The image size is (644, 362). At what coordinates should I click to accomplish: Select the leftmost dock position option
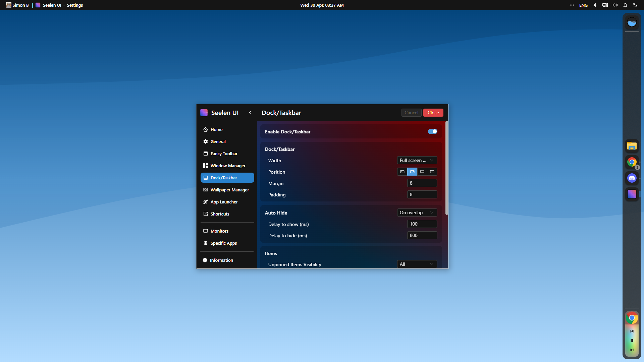click(402, 172)
